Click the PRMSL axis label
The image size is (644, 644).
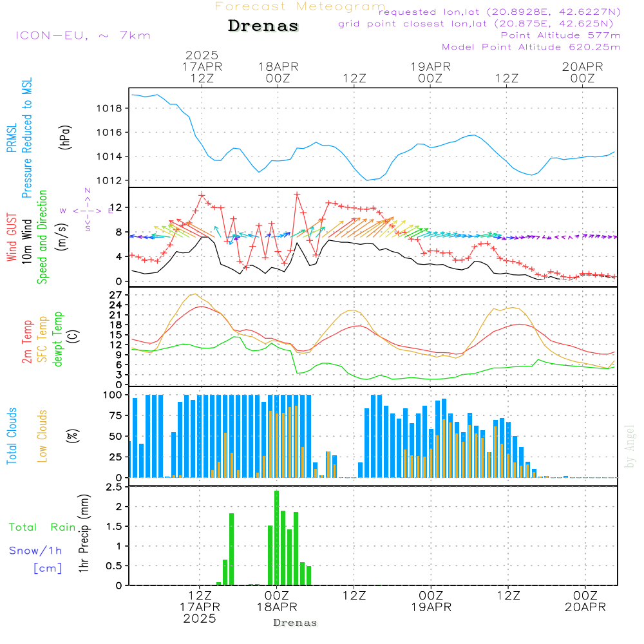point(12,138)
